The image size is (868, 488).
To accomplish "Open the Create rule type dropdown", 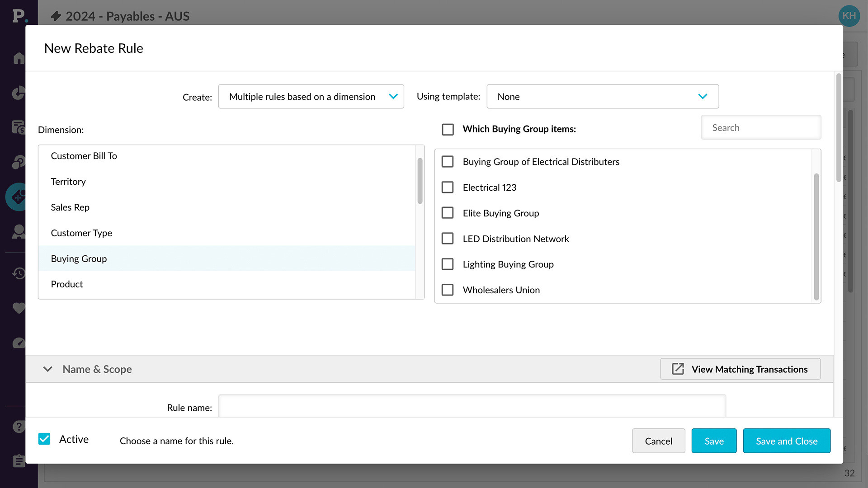I will pyautogui.click(x=311, y=96).
